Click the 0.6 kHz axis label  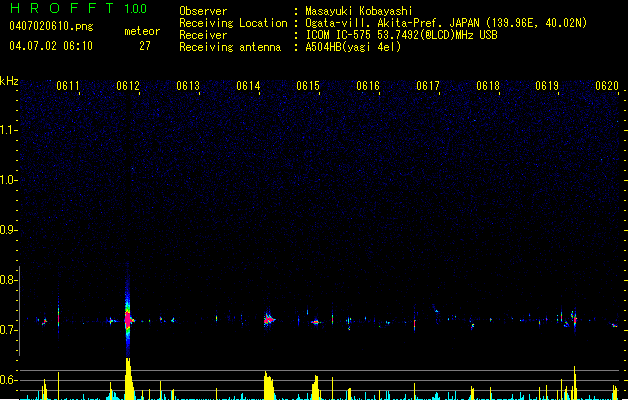(x=8, y=380)
